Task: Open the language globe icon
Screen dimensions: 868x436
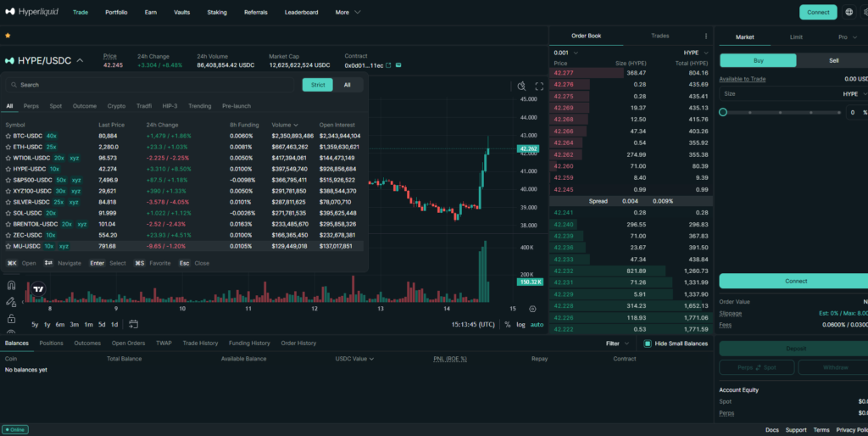Action: click(849, 12)
